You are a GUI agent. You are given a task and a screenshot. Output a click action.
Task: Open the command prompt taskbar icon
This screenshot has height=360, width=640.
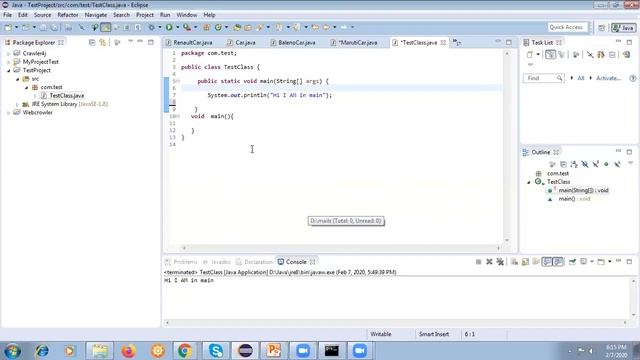click(x=331, y=351)
